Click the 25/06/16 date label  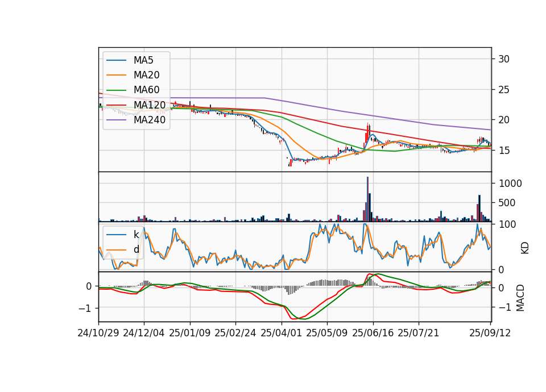[373, 333]
